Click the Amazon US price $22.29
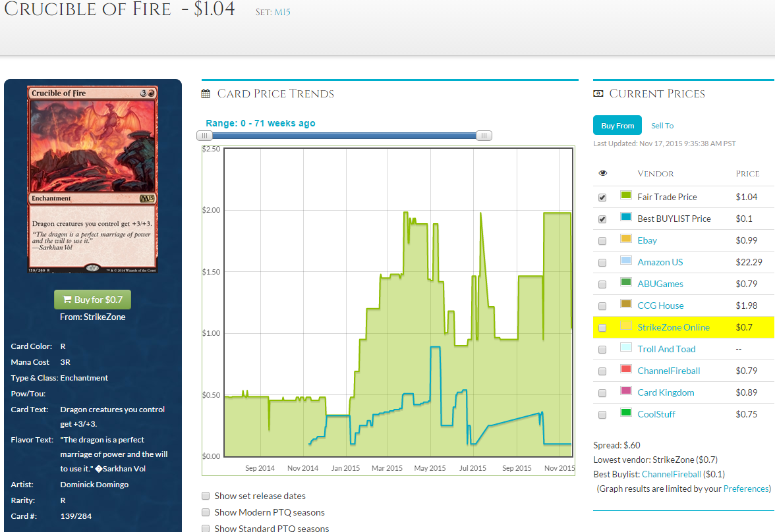The height and width of the screenshot is (532, 775). (749, 262)
